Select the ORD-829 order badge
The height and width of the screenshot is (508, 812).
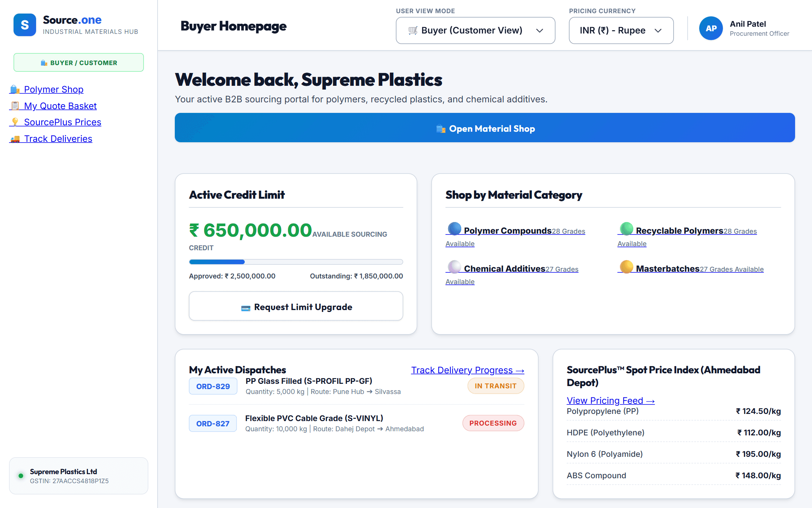click(x=213, y=386)
